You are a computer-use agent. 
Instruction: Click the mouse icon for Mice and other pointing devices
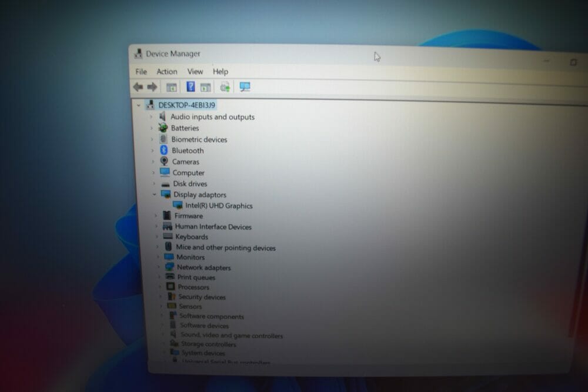[168, 247]
